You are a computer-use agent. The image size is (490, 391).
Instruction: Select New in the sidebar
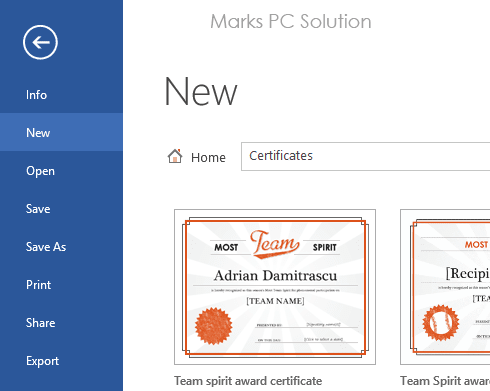pos(61,132)
